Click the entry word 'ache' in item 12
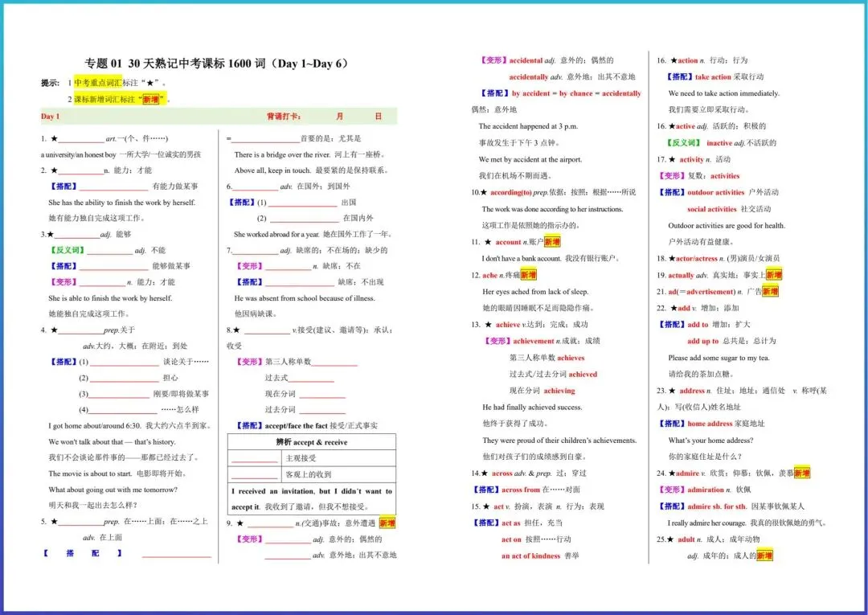The width and height of the screenshot is (868, 615). point(490,275)
